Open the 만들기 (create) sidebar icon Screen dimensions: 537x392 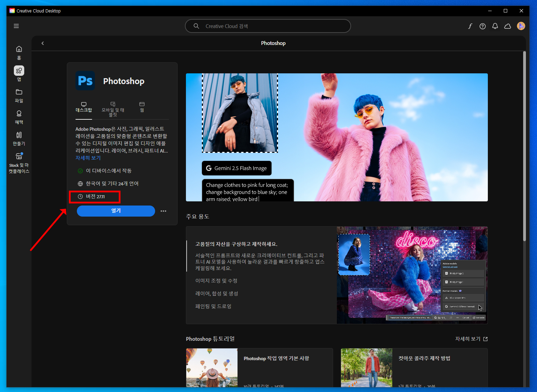(19, 138)
